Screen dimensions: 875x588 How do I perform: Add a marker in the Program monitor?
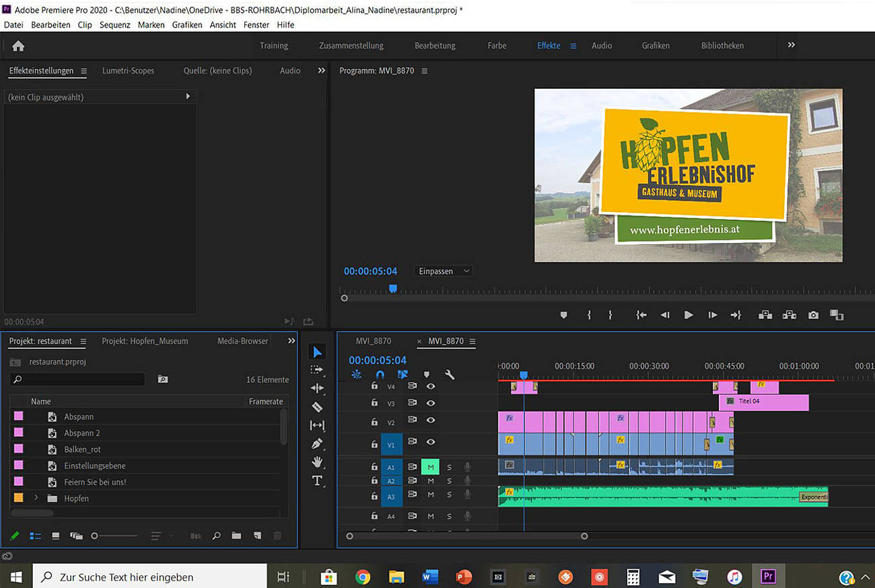click(564, 315)
